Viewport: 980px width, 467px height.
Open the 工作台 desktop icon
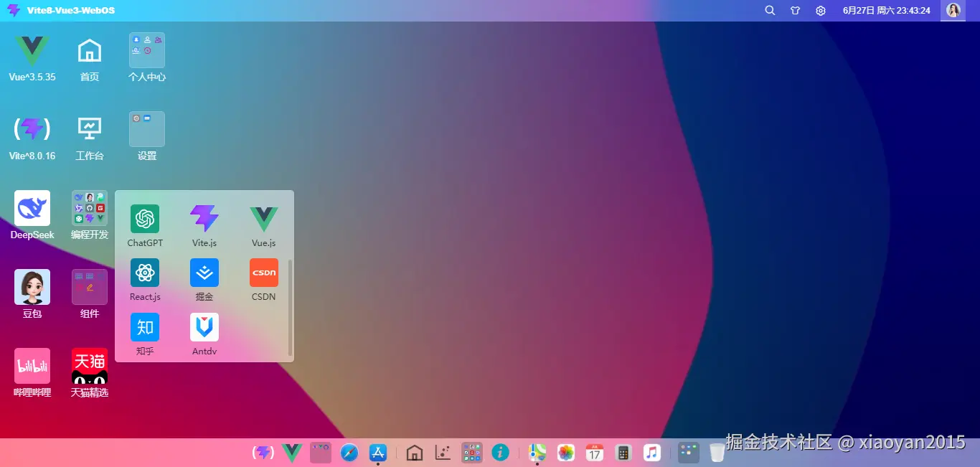tap(90, 129)
